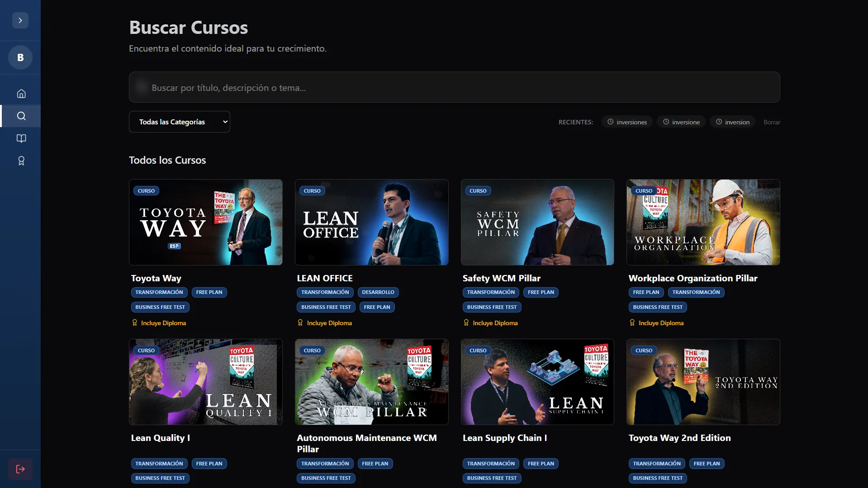Select recent search 'inversion'
The width and height of the screenshot is (868, 488).
[733, 122]
